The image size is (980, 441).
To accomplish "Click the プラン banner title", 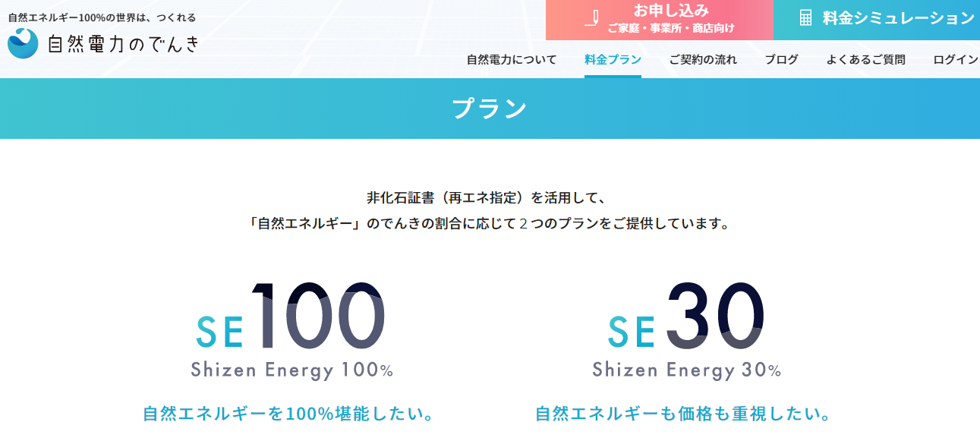I will [x=490, y=109].
